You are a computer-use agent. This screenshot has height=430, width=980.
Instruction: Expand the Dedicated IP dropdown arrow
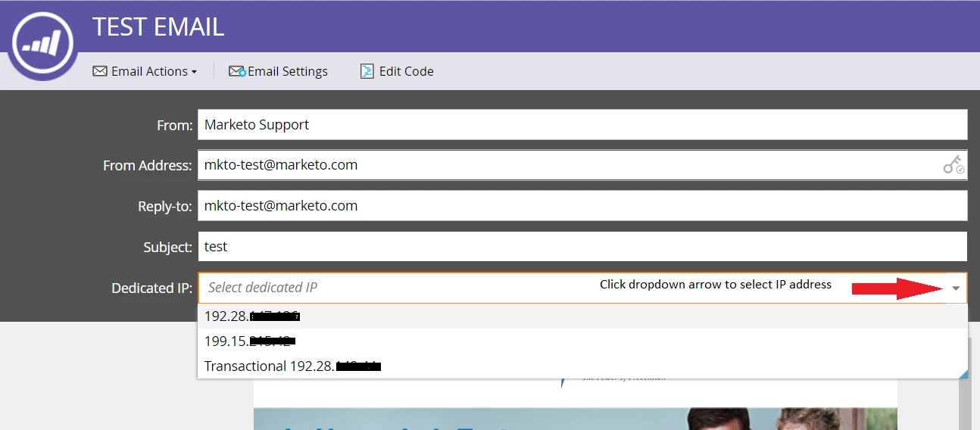pyautogui.click(x=956, y=288)
